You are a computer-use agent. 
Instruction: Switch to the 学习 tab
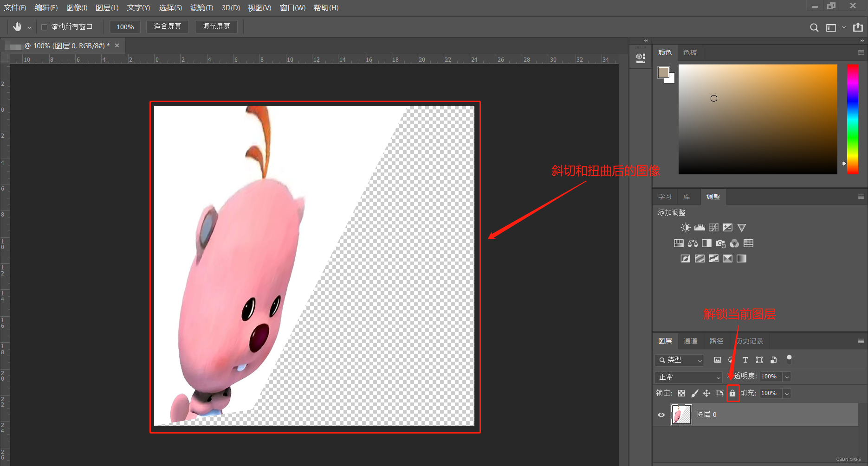(665, 197)
